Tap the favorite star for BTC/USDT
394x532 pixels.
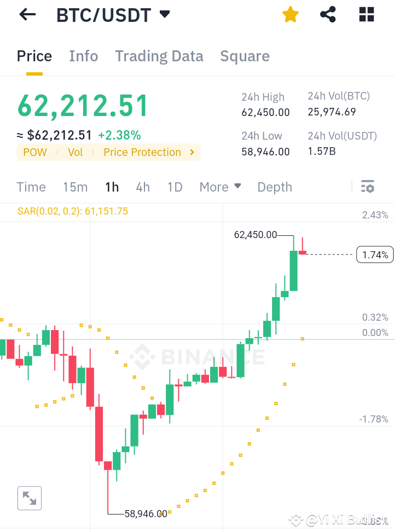(290, 14)
